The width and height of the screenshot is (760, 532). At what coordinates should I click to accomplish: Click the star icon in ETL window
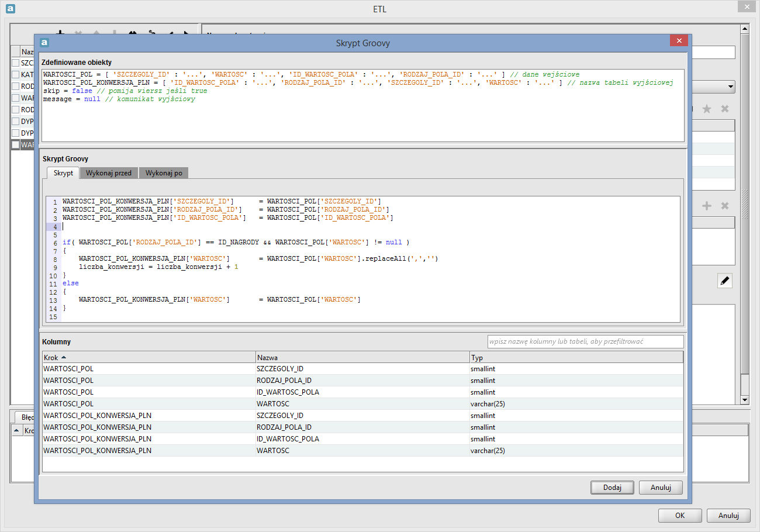point(707,109)
